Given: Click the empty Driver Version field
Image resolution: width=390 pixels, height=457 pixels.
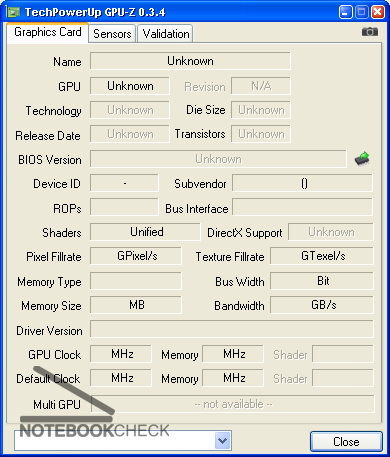Looking at the screenshot, I should 232,329.
